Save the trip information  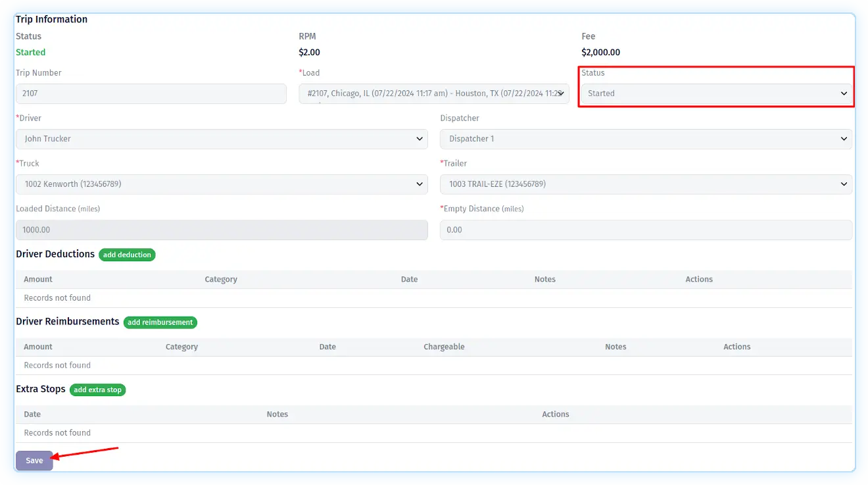click(34, 461)
